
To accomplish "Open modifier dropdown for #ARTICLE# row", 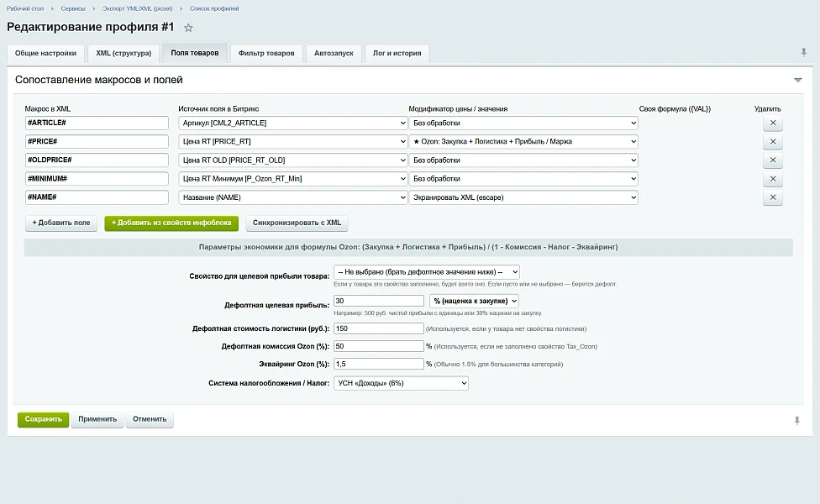I will click(523, 123).
